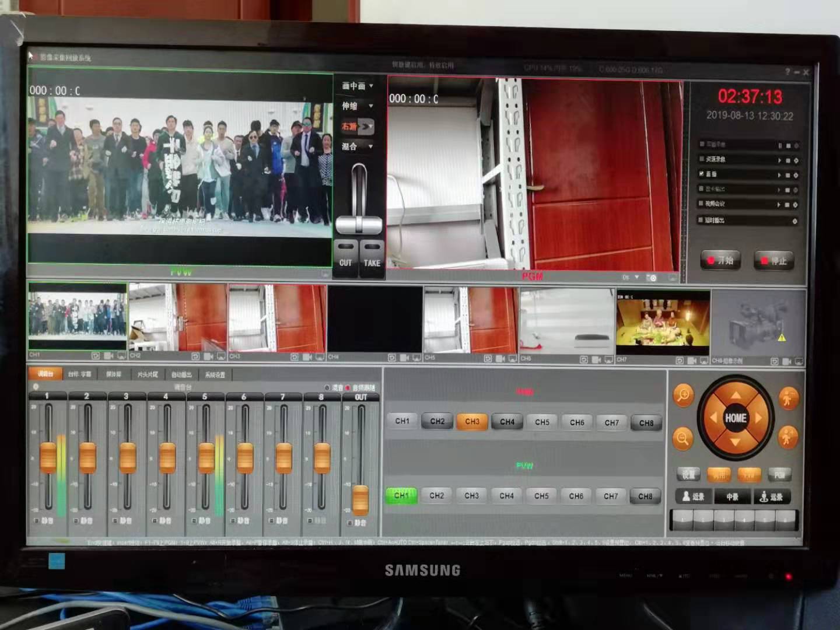Click the CH7 source thumbnail
The width and height of the screenshot is (840, 630).
point(663,323)
